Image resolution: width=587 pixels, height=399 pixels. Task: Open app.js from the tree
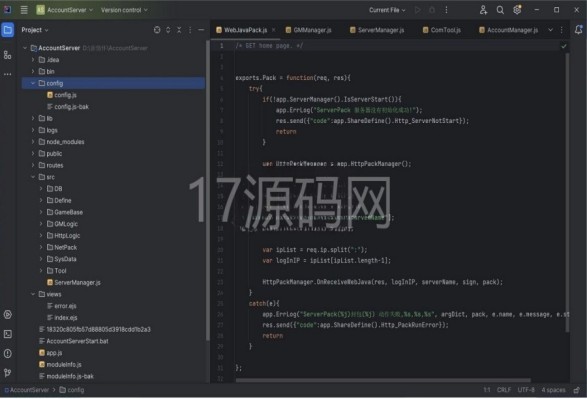point(51,353)
